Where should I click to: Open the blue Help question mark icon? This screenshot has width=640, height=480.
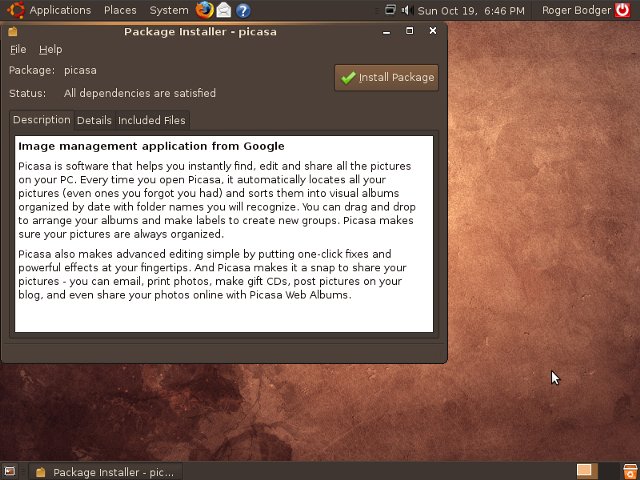coord(243,10)
